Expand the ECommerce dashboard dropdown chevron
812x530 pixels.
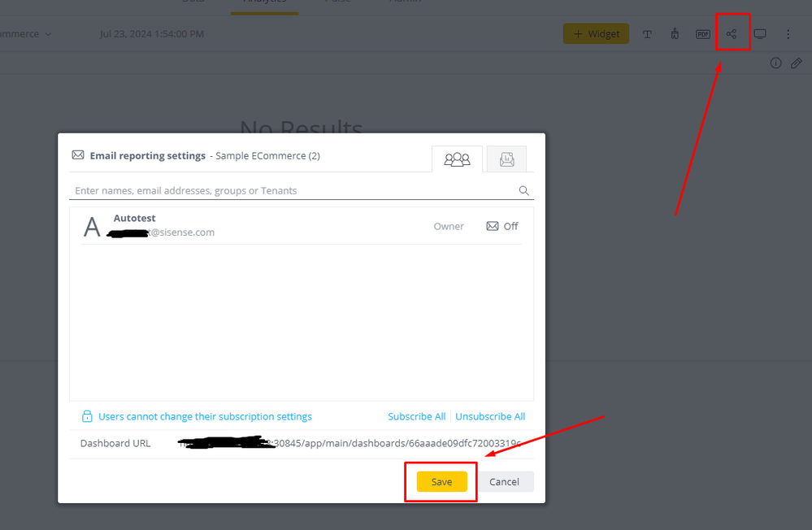coord(49,34)
